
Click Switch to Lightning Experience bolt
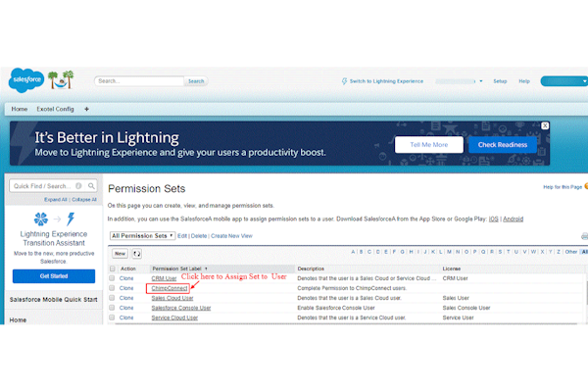pos(345,81)
